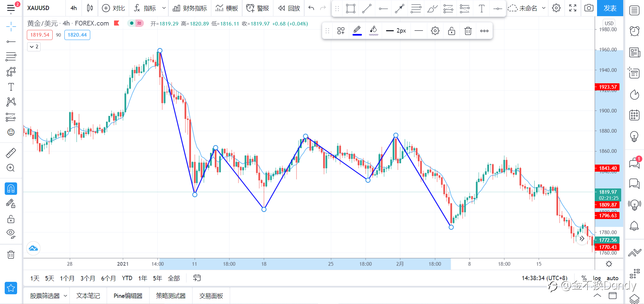Open the notifications bell panel
This screenshot has width=644, height=304.
[634, 226]
